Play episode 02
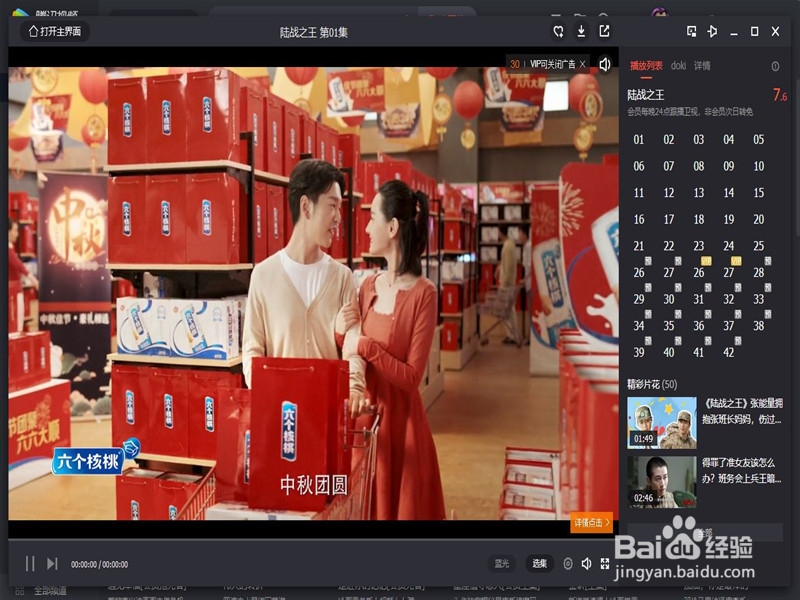The height and width of the screenshot is (600, 800). (x=669, y=140)
